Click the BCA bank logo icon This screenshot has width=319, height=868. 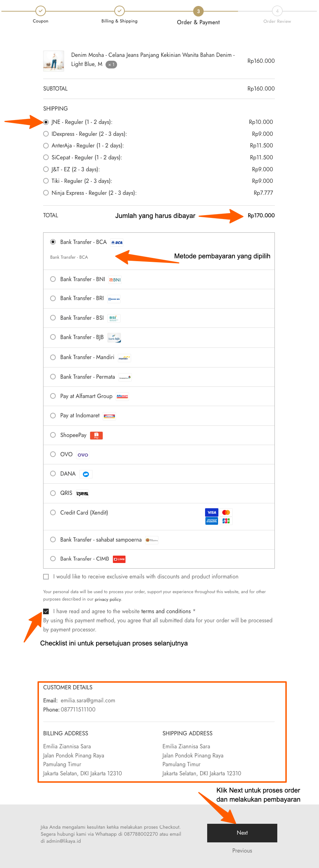tap(117, 243)
